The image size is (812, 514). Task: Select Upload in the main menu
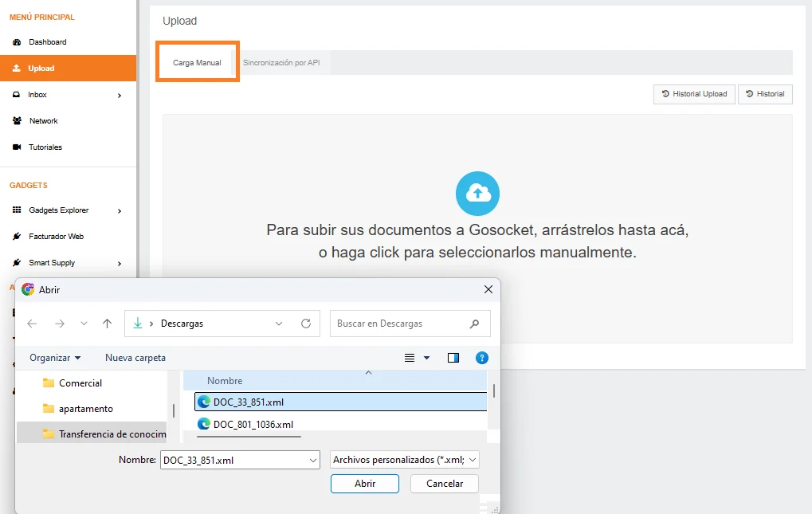pos(67,69)
